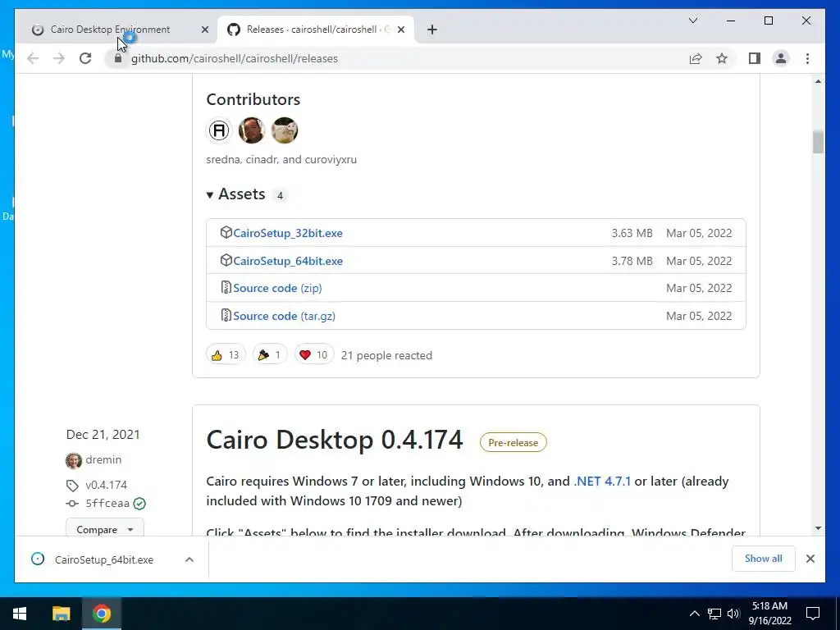Select the Releases cairoshell tab
This screenshot has height=630, width=840.
tap(316, 30)
